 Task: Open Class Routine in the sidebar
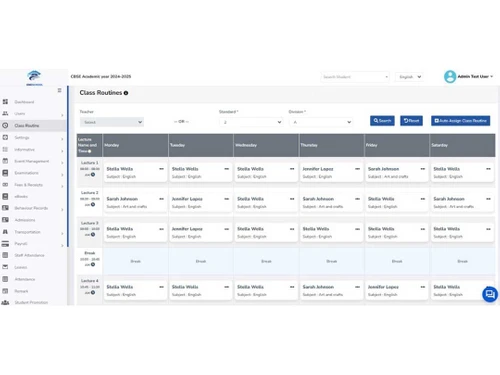pyautogui.click(x=27, y=126)
